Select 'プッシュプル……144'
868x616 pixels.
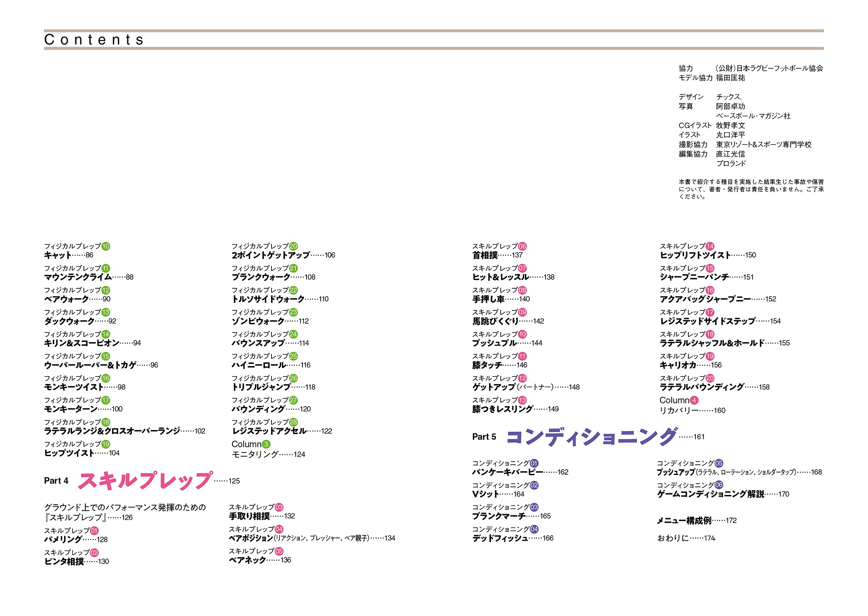(507, 343)
